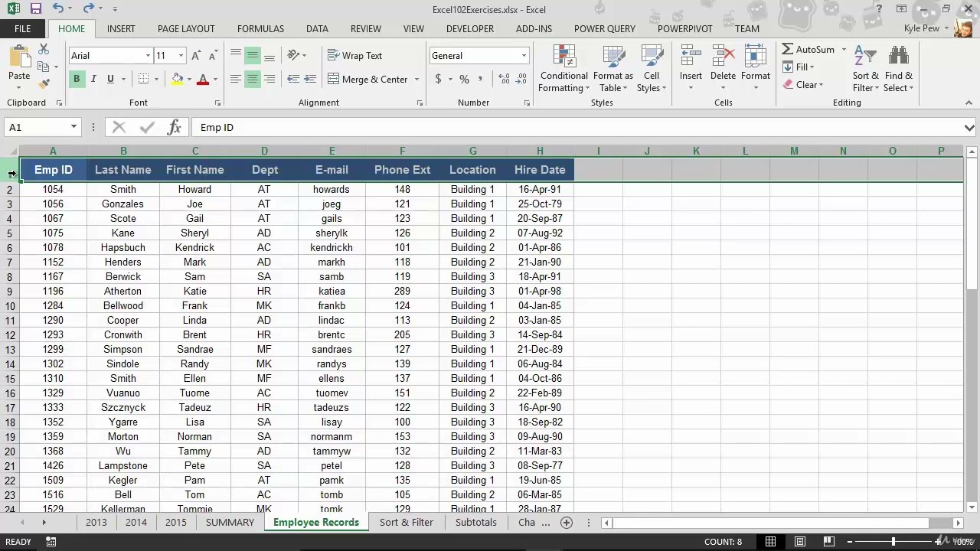Screen dimensions: 980x551
Task: Click the Find & Select button
Action: (x=899, y=68)
